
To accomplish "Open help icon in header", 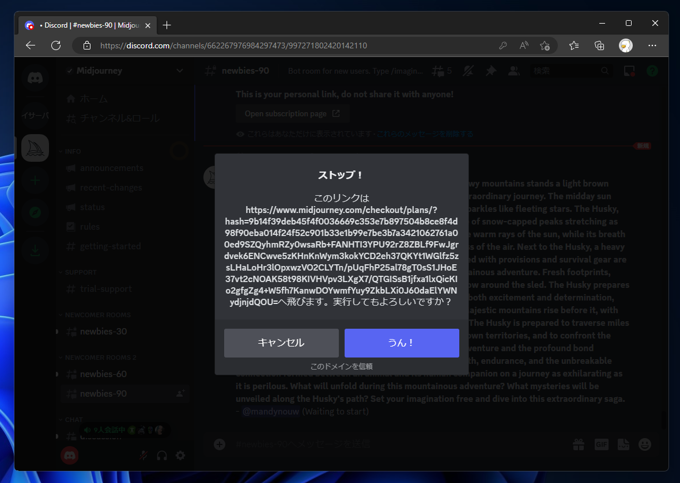I will (x=652, y=71).
